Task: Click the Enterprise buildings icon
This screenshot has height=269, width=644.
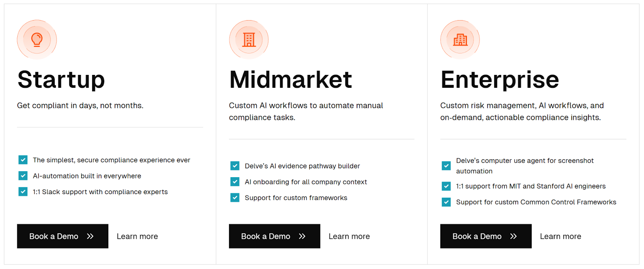Action: tap(460, 39)
